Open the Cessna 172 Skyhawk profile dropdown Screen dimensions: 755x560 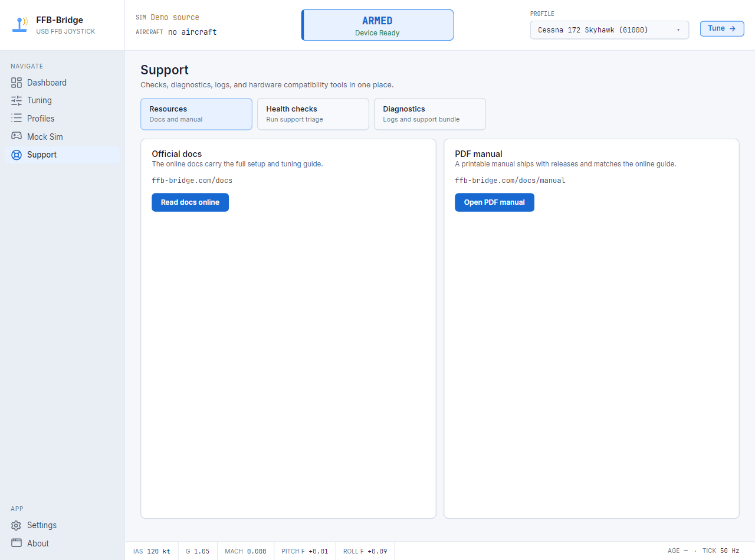pyautogui.click(x=610, y=30)
